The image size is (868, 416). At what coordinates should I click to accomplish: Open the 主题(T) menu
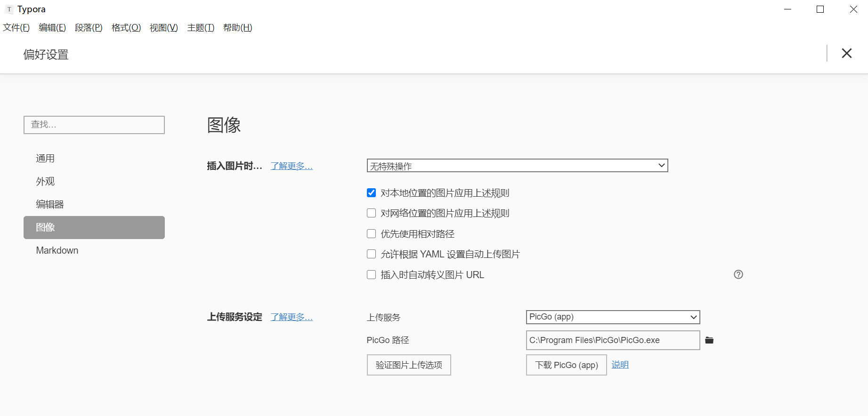point(201,28)
